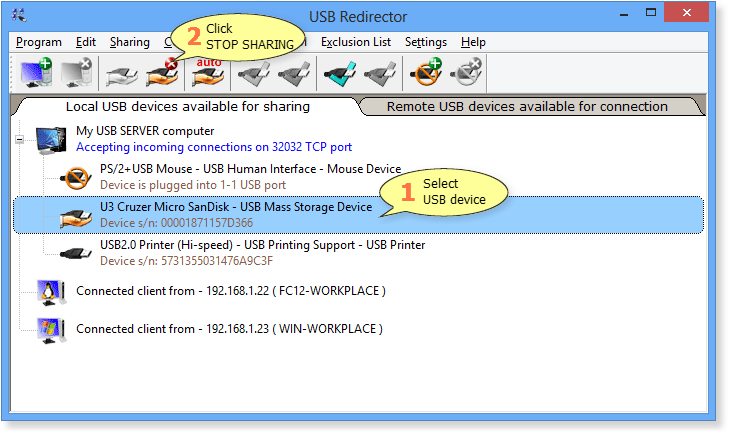Minimize the USB Redirector window

(x=624, y=13)
